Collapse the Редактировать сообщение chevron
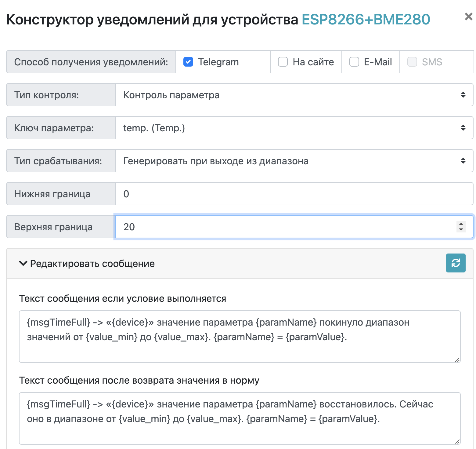 23,263
